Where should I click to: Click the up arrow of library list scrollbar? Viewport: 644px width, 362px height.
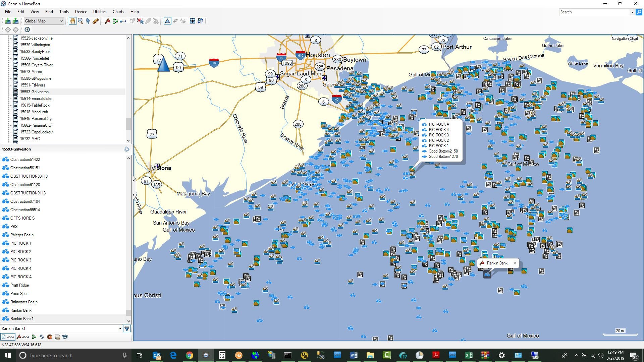(x=128, y=38)
